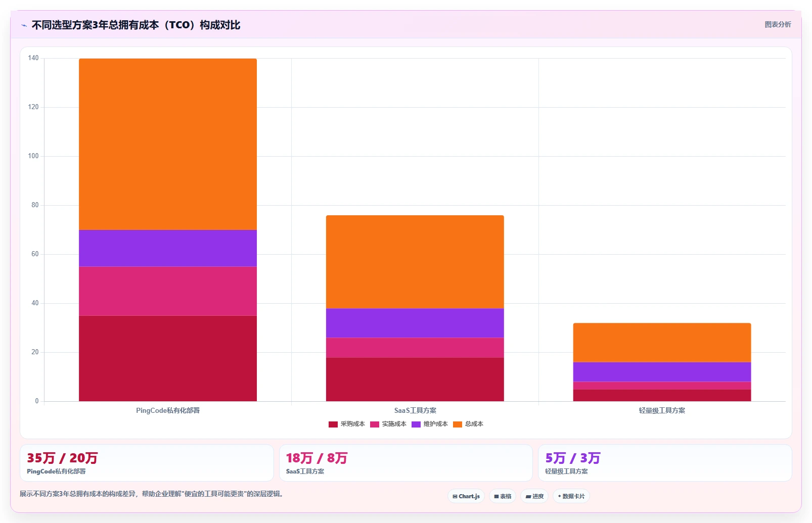This screenshot has height=523, width=812.
Task: Click the 数据卡片 tag
Action: (x=571, y=496)
